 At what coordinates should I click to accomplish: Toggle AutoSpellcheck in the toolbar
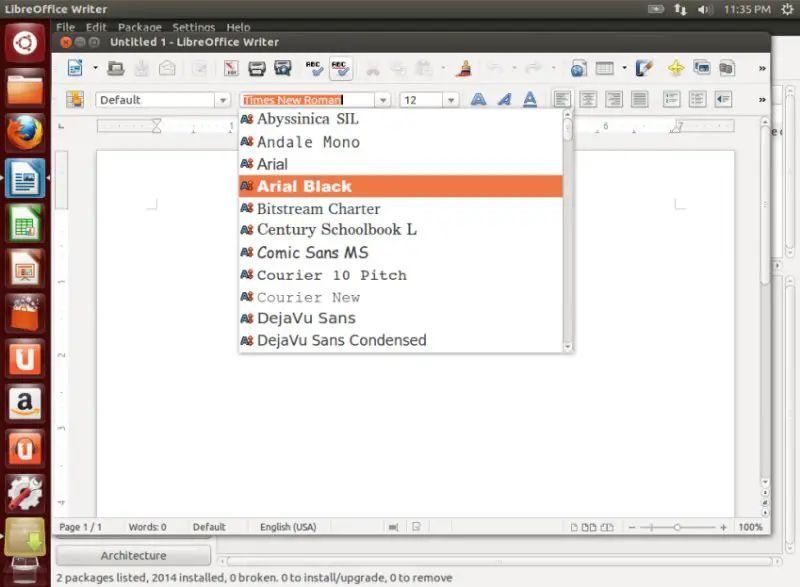340,68
